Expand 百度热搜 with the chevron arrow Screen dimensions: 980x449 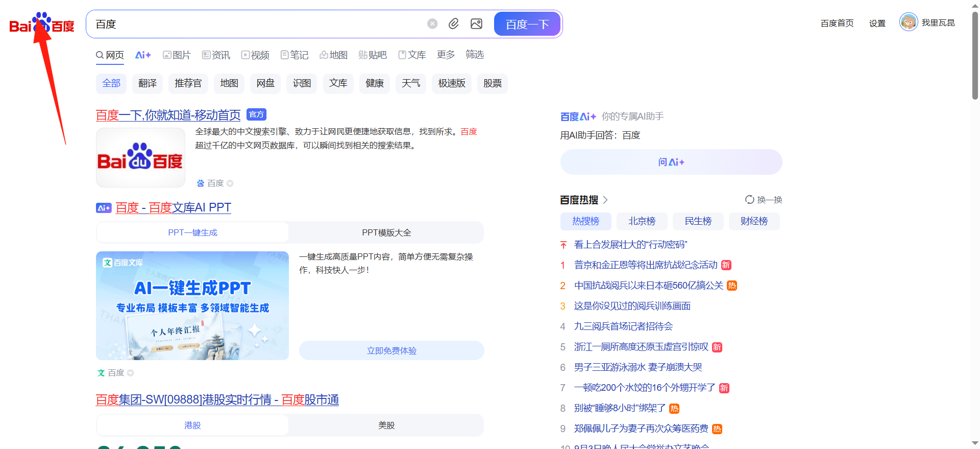point(605,200)
